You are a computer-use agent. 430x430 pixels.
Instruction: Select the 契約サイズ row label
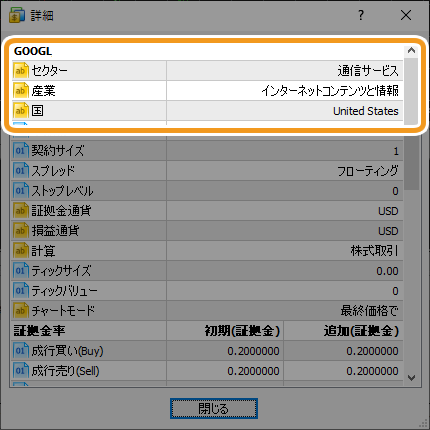58,151
